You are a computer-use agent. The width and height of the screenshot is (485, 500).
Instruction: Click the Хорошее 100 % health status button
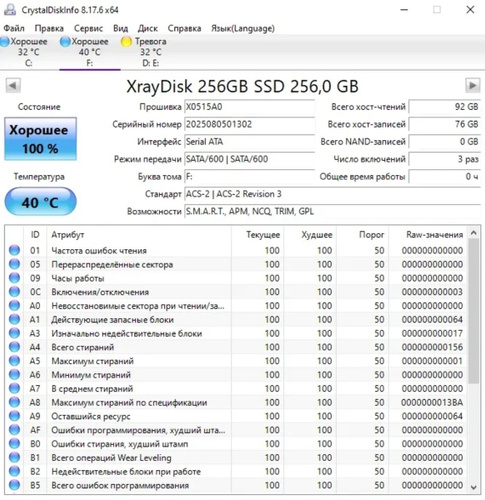tap(40, 139)
